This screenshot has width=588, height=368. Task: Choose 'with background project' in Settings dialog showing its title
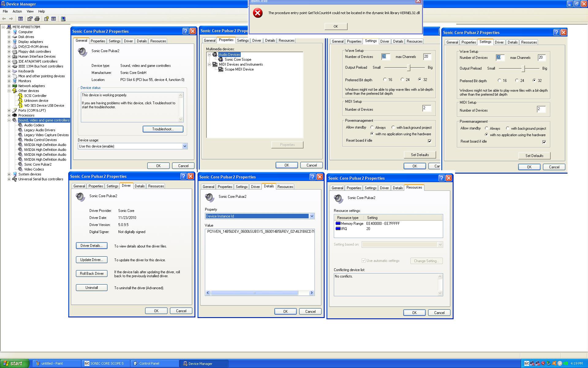508,128
